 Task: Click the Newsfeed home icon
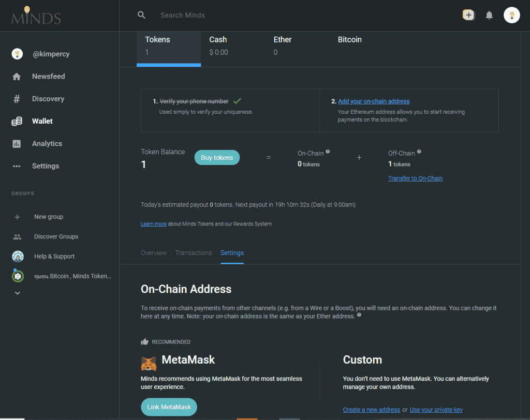[17, 77]
